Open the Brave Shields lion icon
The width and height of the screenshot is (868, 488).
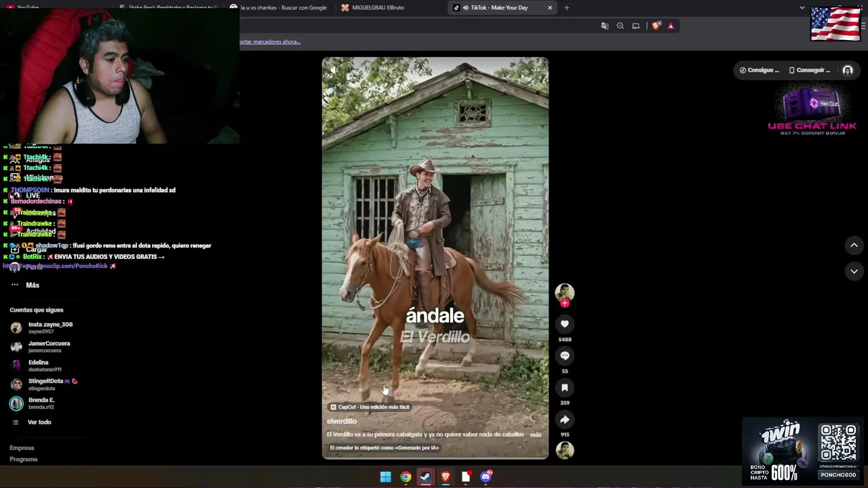(x=656, y=26)
